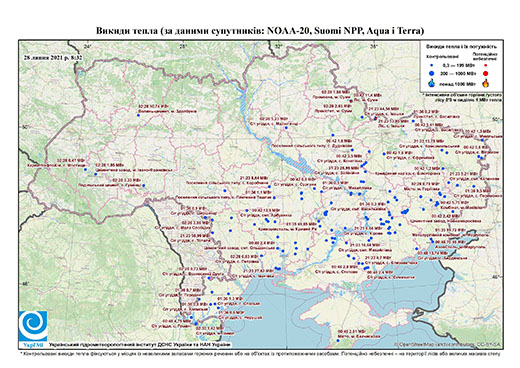
Task: Click the orange fire icon in legend
Action: pyautogui.click(x=486, y=83)
